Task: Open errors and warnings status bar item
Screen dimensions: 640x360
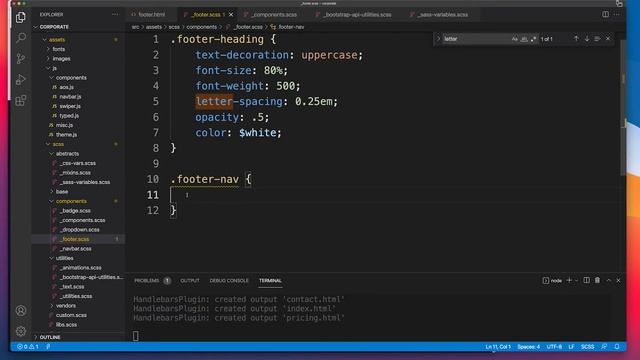Action: (27, 347)
